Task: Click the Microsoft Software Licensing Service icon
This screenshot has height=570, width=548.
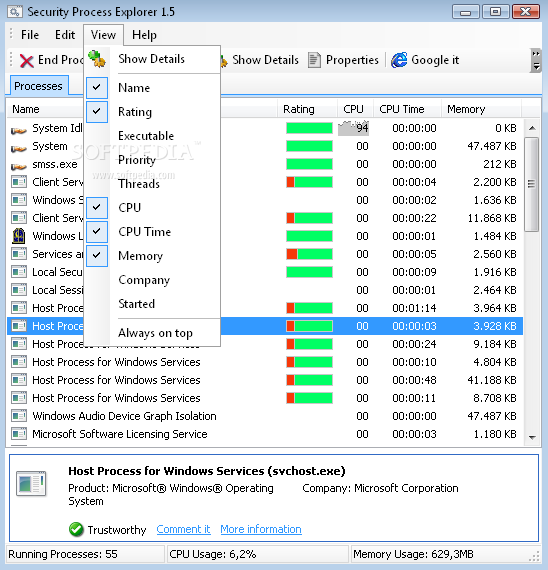Action: pyautogui.click(x=19, y=434)
